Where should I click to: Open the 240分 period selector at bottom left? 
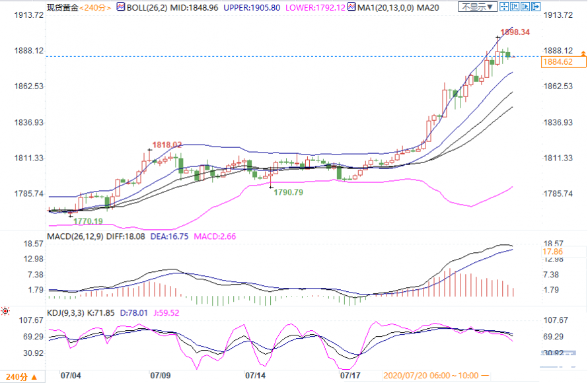click(22, 376)
